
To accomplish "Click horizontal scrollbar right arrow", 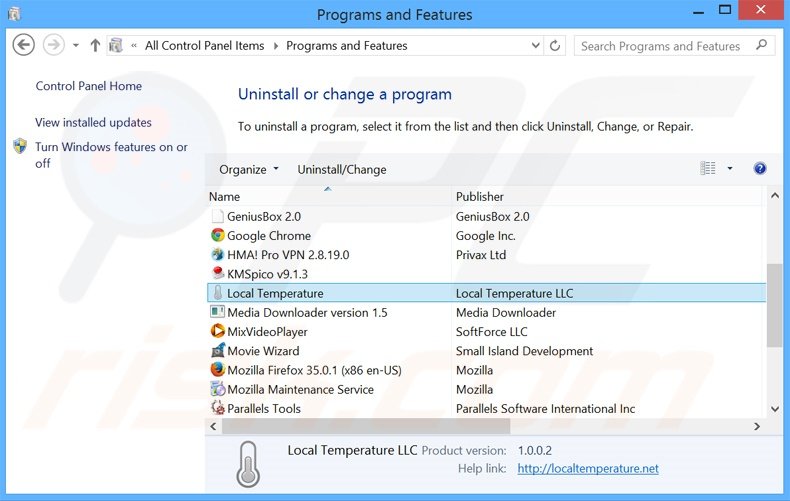I will click(757, 426).
